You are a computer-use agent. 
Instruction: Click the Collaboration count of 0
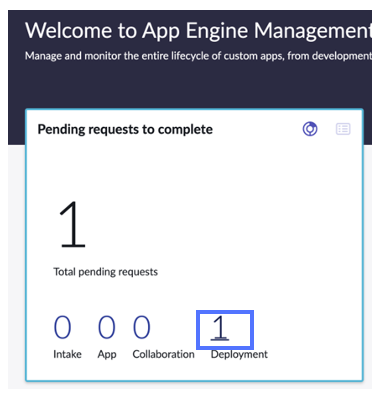[142, 327]
